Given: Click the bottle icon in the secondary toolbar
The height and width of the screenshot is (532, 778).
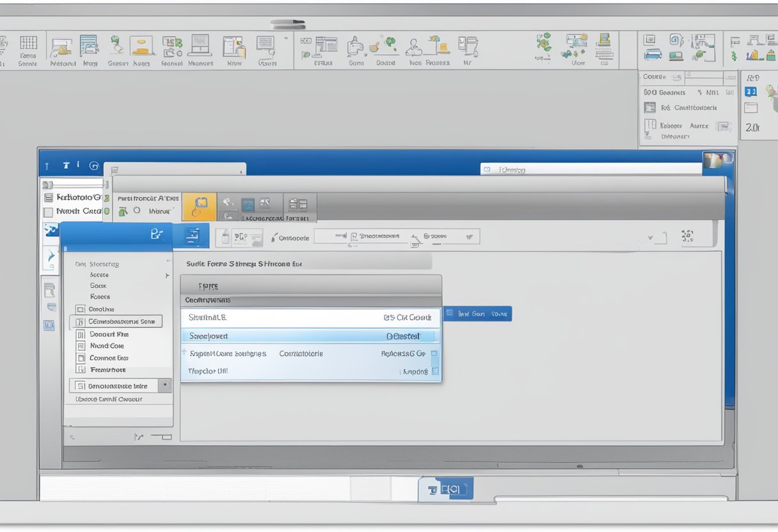Looking at the screenshot, I should tap(225, 237).
